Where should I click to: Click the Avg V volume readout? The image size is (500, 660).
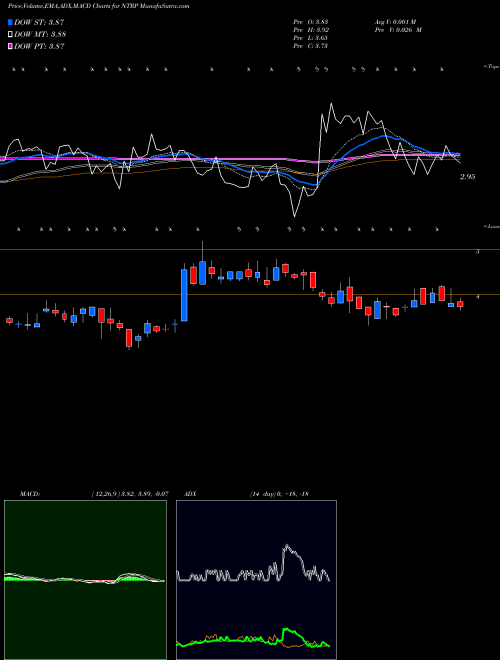pos(395,21)
